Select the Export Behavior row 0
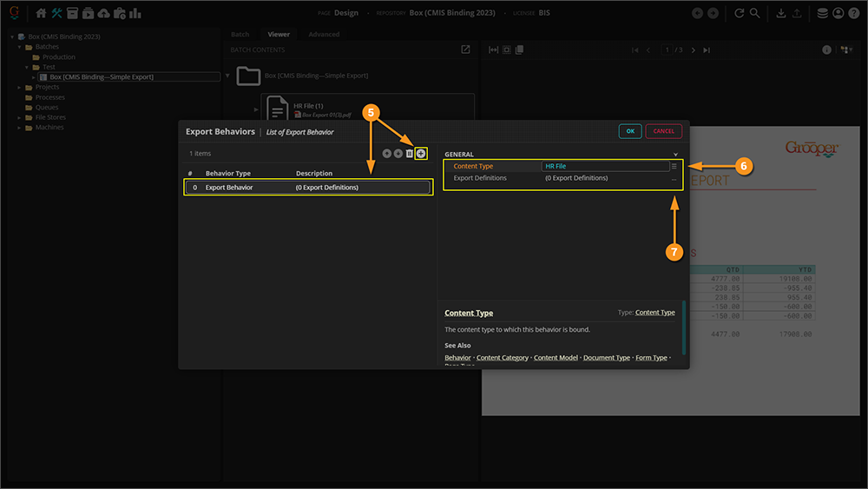Image resolution: width=868 pixels, height=489 pixels. [308, 188]
